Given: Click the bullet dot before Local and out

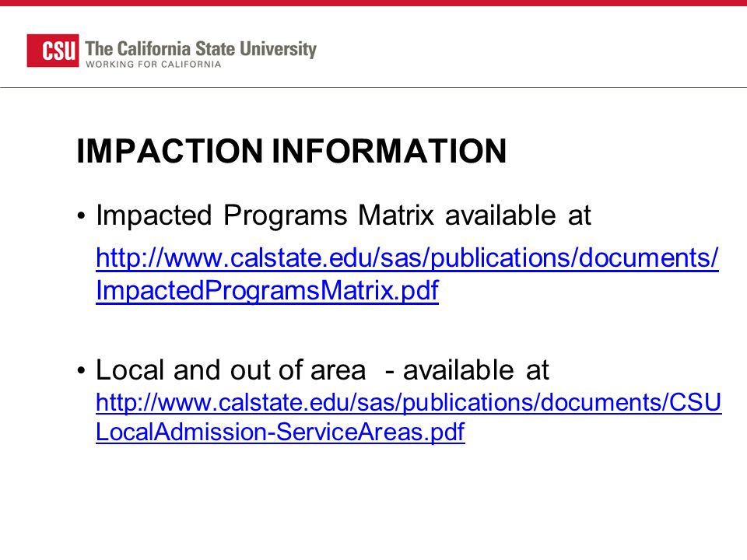Looking at the screenshot, I should tap(81, 370).
